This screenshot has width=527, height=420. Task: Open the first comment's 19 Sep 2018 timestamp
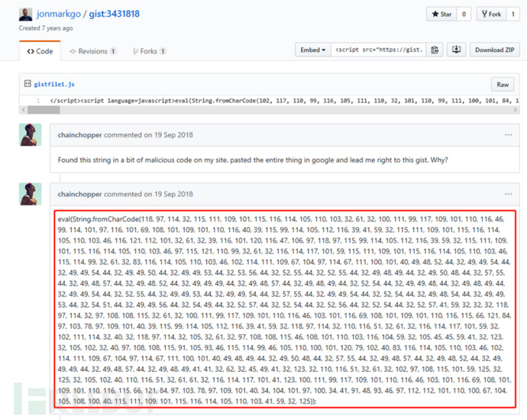pos(173,135)
